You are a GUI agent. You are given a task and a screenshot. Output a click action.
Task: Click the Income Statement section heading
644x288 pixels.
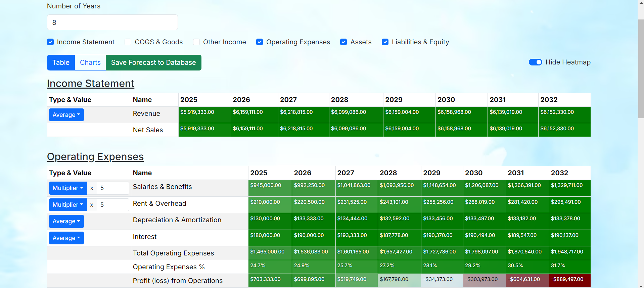coord(91,83)
